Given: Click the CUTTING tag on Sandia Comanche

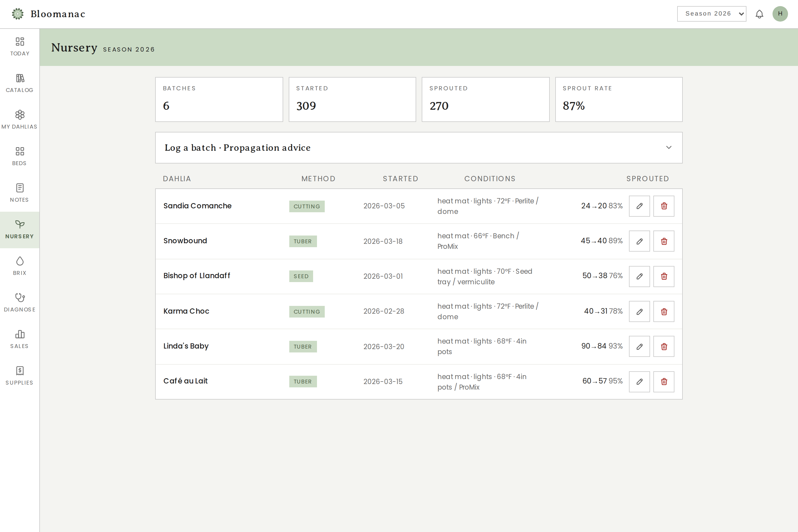Looking at the screenshot, I should tap(307, 206).
